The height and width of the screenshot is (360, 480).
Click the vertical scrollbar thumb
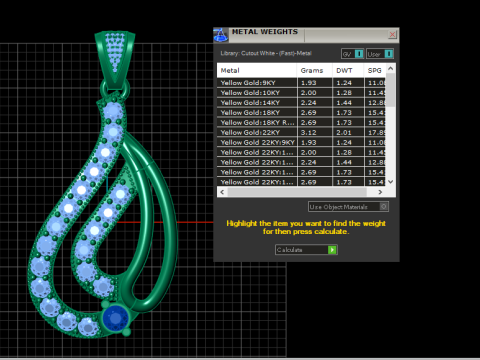[391, 90]
